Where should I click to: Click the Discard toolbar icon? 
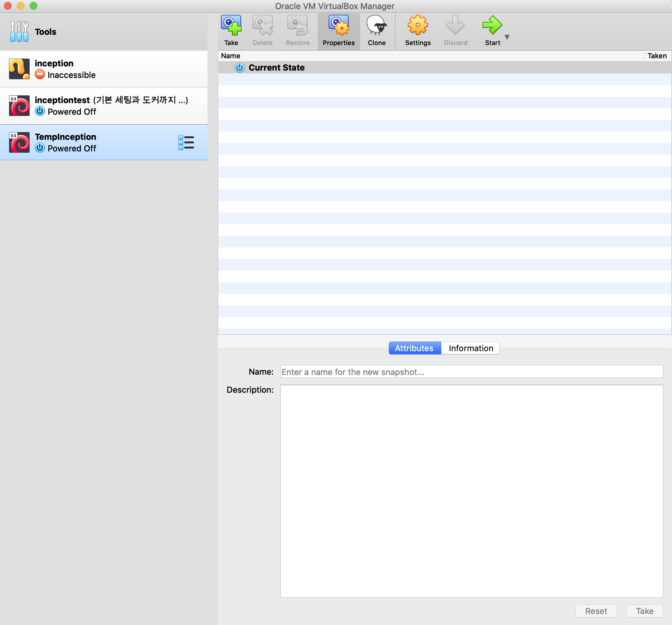click(x=455, y=25)
